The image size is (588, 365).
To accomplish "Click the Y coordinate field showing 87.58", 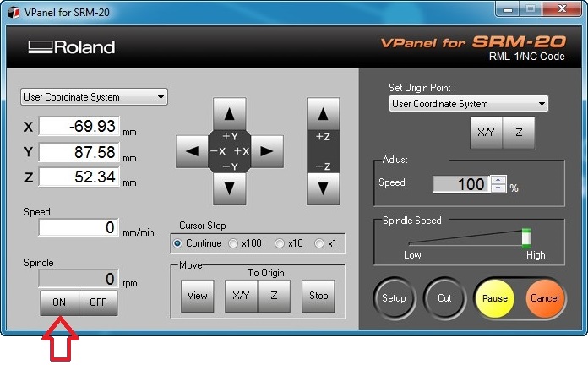I will point(79,152).
